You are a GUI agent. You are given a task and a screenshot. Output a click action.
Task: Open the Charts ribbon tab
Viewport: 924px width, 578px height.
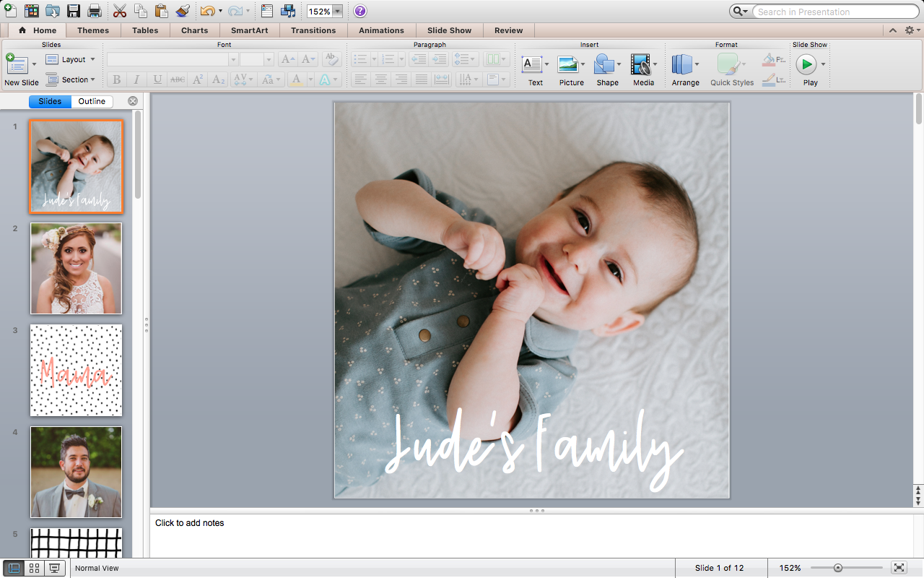click(195, 30)
